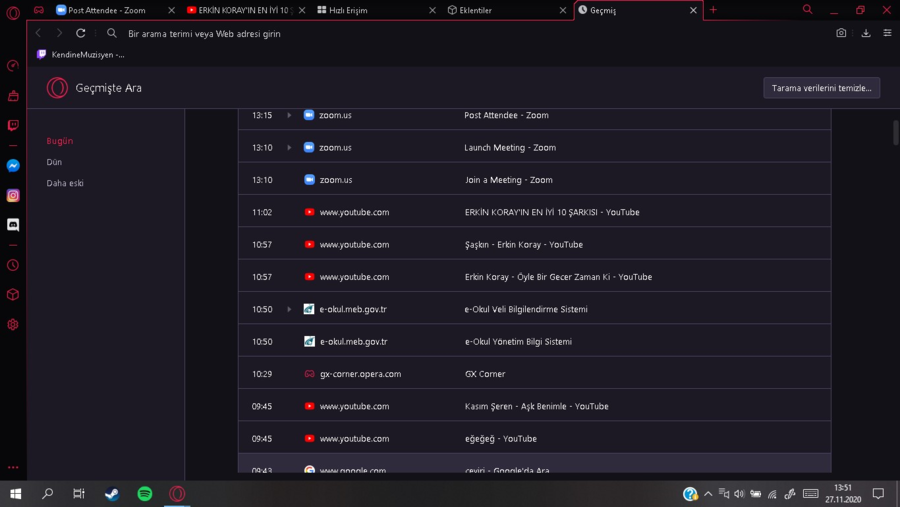Open Spotify from the taskbar

point(145,494)
